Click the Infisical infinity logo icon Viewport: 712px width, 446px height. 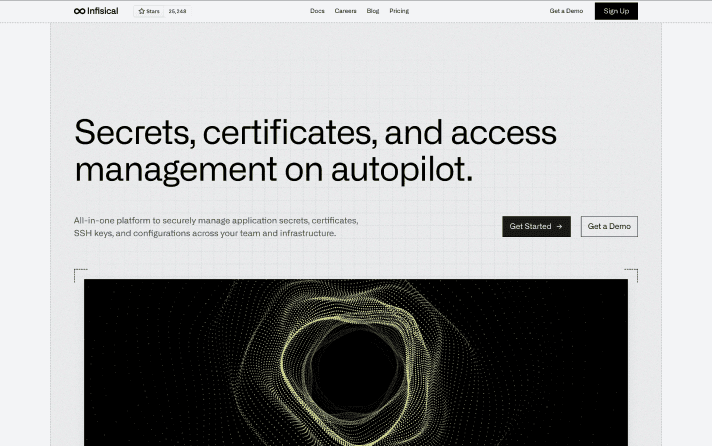pyautogui.click(x=79, y=11)
